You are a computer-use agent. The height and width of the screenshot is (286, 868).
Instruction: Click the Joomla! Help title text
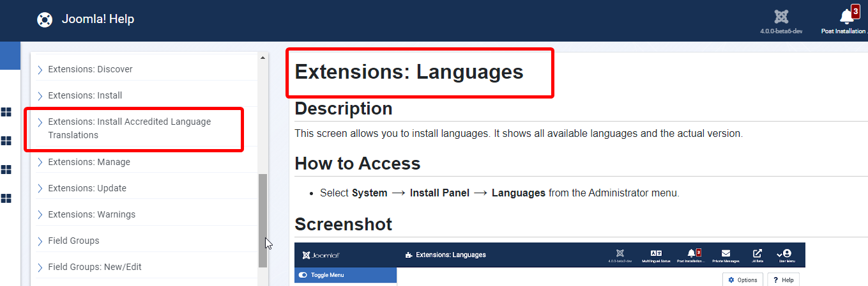coord(98,19)
